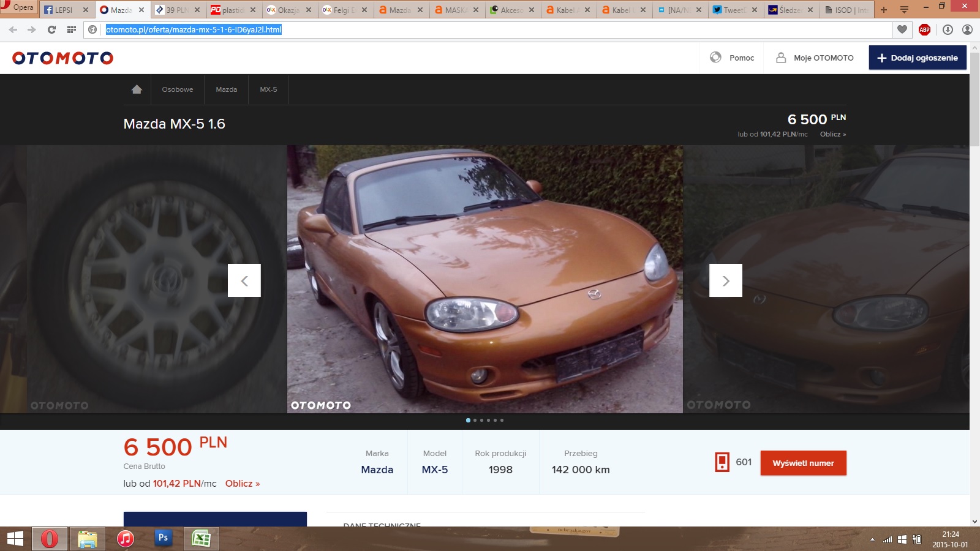980x551 pixels.
Task: Click the Dodaj ogłoszenie button
Action: tap(918, 58)
